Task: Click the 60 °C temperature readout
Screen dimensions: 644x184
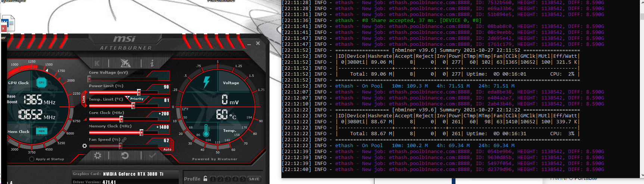Action: click(x=226, y=115)
